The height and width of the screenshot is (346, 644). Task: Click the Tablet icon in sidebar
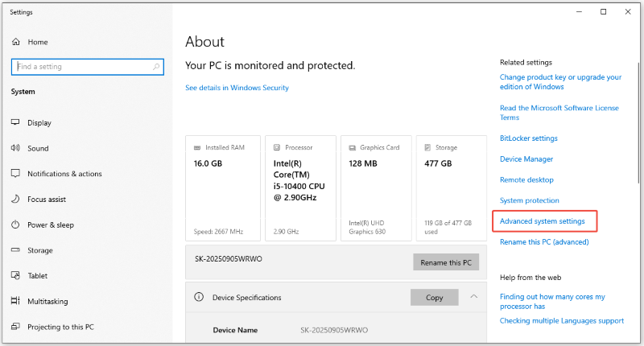[15, 275]
